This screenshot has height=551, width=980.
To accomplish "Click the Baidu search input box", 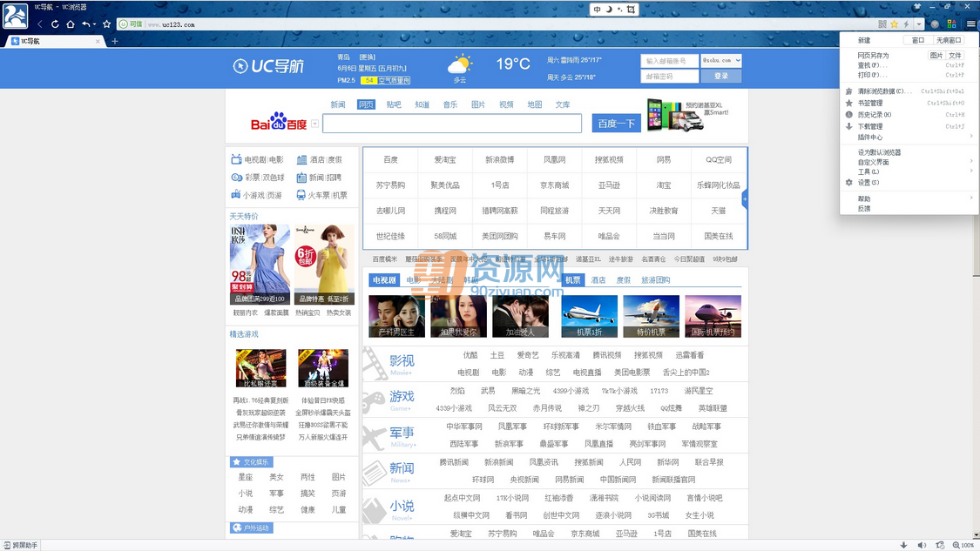I will pyautogui.click(x=452, y=123).
